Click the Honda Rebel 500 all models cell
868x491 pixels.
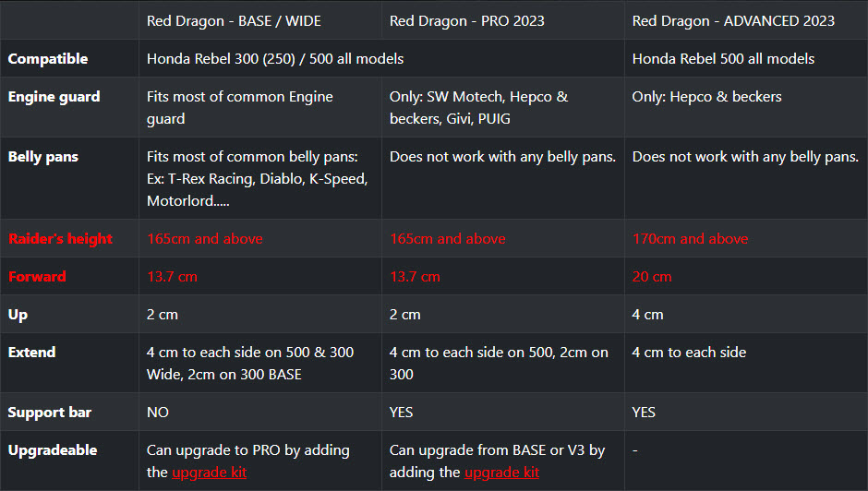723,59
